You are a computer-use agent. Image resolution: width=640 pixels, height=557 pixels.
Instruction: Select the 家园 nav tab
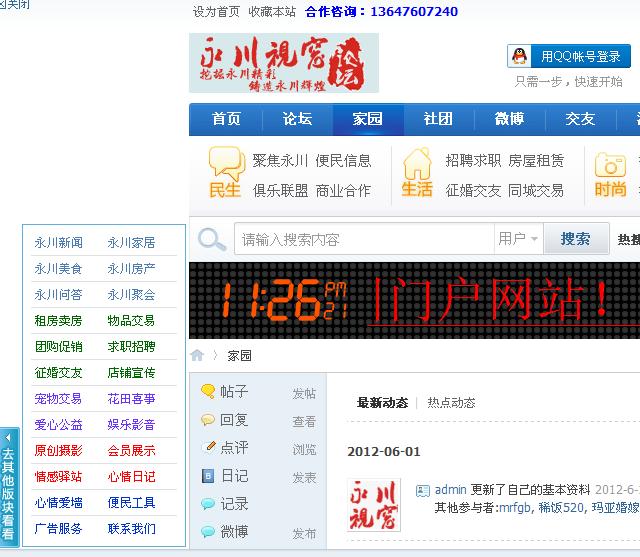(x=368, y=119)
